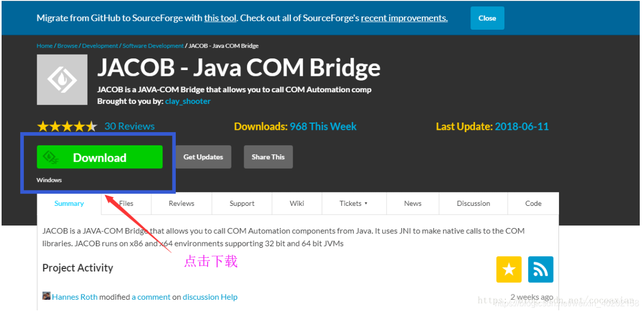Viewport: 644px width, 313px height.
Task: Open the Hannes Roth profile link
Action: [x=75, y=297]
